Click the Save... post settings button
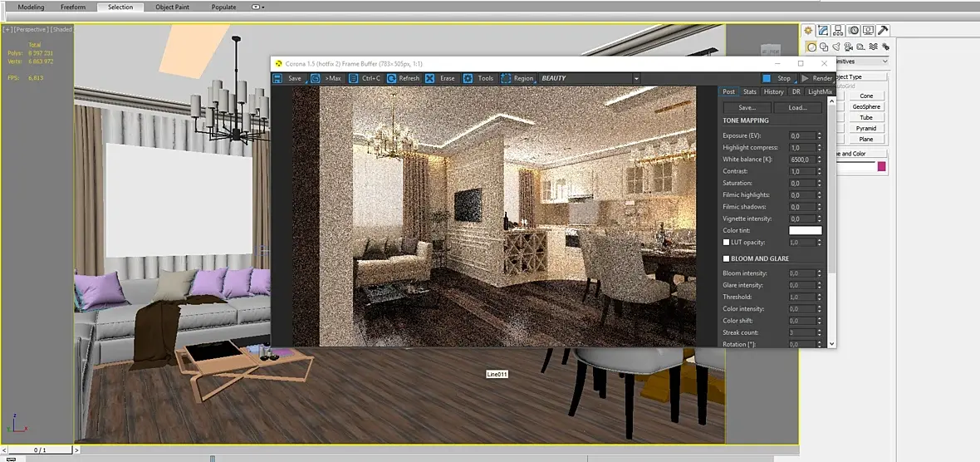This screenshot has height=462, width=980. [747, 107]
